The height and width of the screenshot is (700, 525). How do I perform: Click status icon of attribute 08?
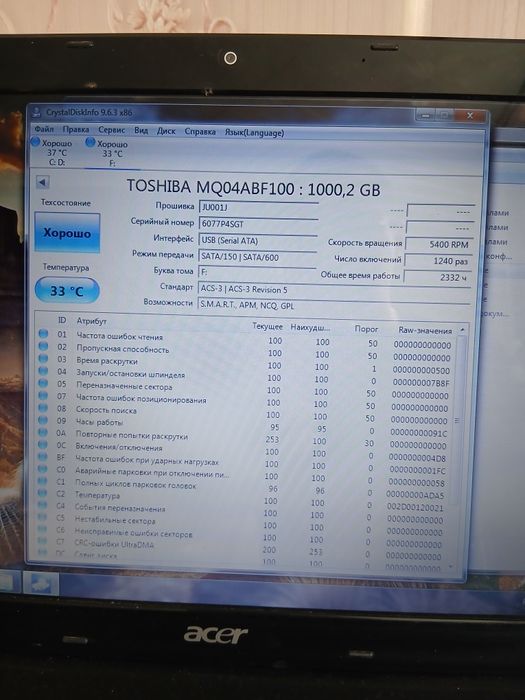(x=43, y=408)
